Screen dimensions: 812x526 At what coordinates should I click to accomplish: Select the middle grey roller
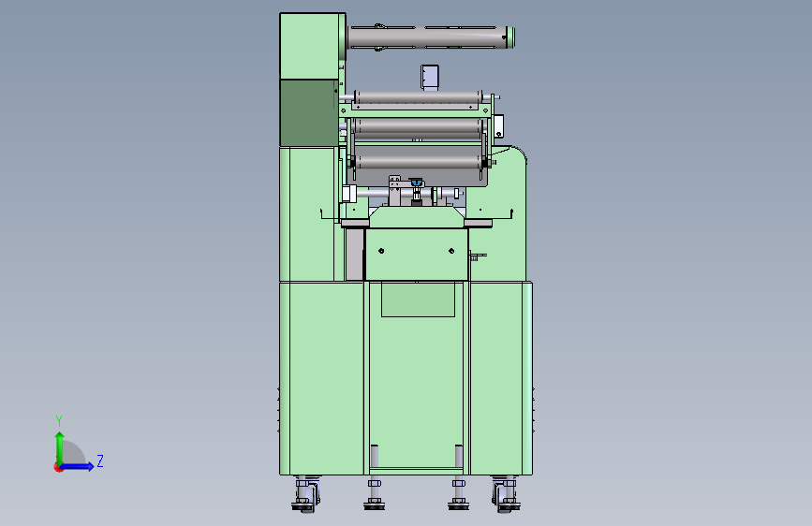coord(418,126)
